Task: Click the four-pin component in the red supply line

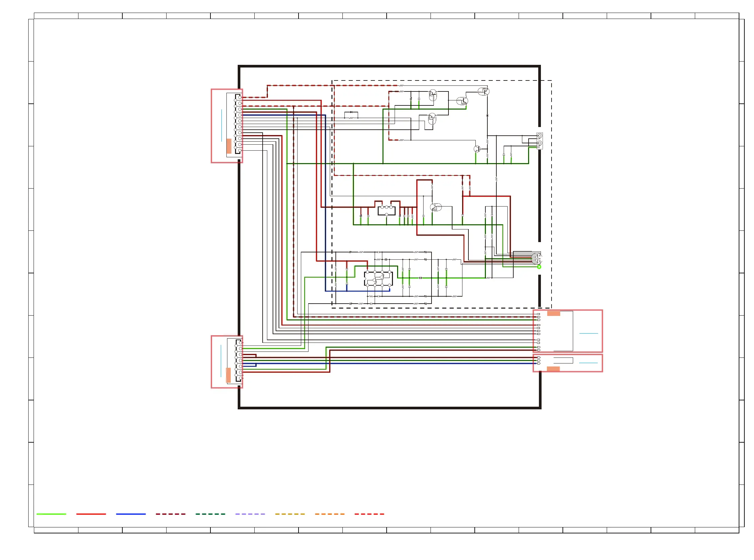Action: [386, 210]
